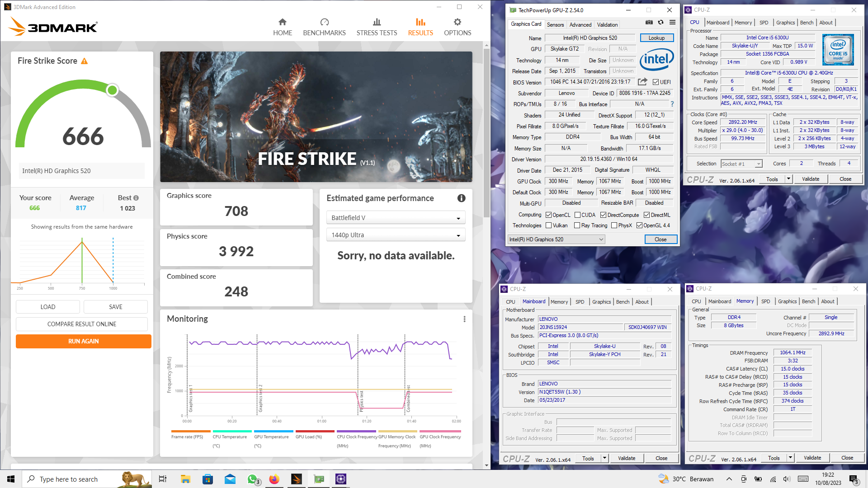Viewport: 868px width, 488px height.
Task: Click the CPU Clock Frequency legend color
Action: point(356,431)
